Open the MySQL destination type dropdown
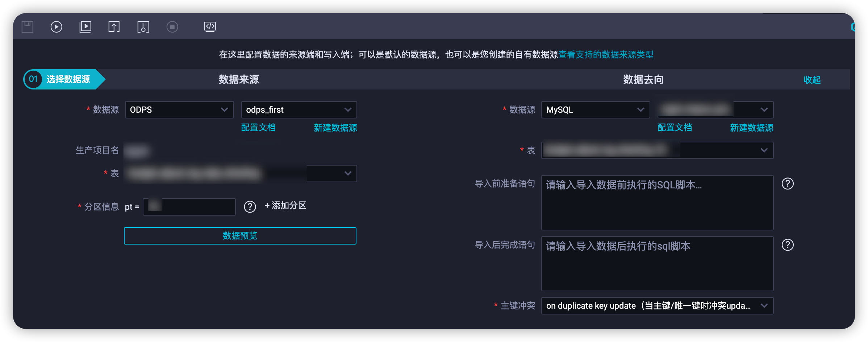Viewport: 868px width, 342px height. click(x=595, y=110)
